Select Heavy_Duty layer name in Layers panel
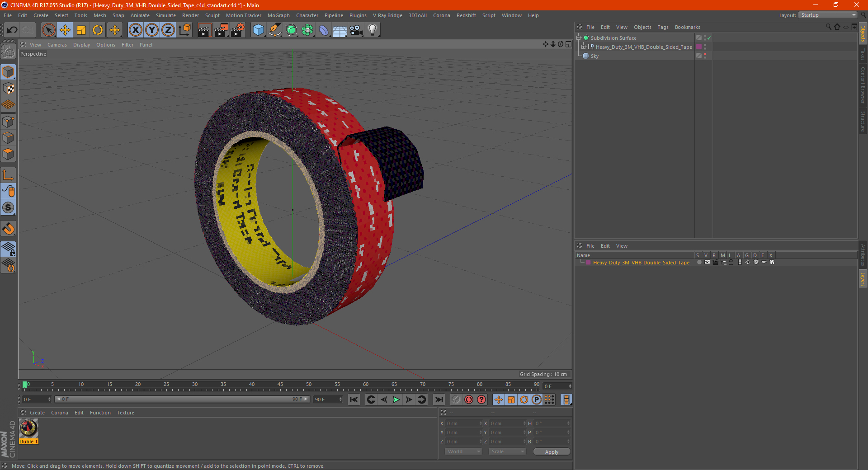Viewport: 868px width, 470px height. 641,263
